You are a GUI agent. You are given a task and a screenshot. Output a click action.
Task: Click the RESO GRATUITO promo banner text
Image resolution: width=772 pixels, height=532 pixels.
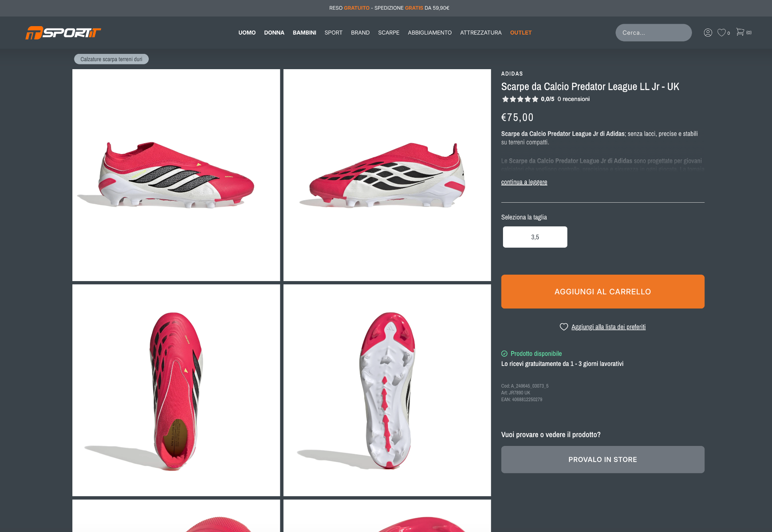(389, 8)
